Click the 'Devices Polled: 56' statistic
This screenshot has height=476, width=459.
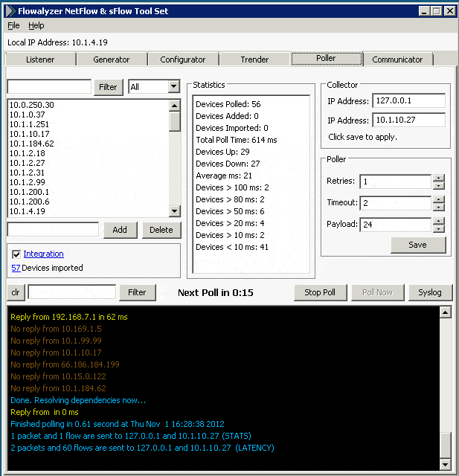(228, 104)
